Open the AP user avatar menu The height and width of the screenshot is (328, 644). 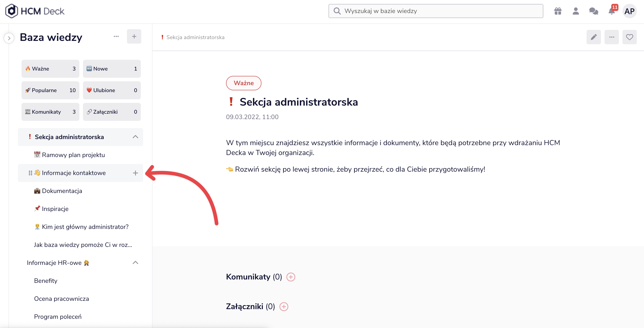(x=629, y=11)
